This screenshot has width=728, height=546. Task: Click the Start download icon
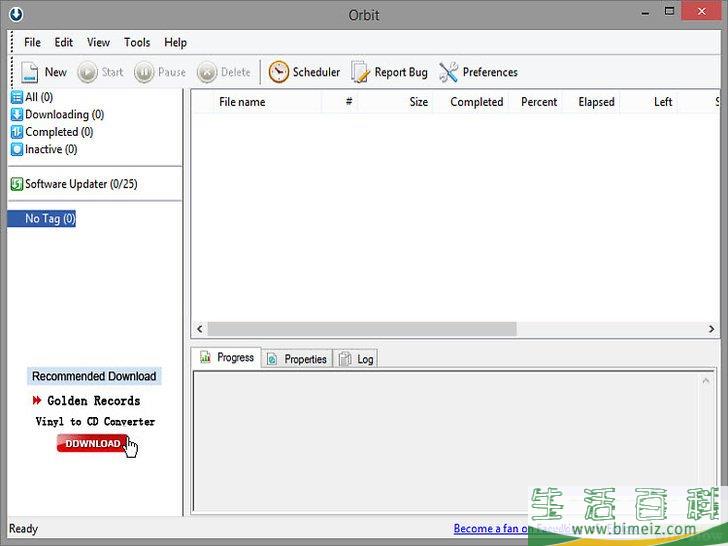coord(87,72)
